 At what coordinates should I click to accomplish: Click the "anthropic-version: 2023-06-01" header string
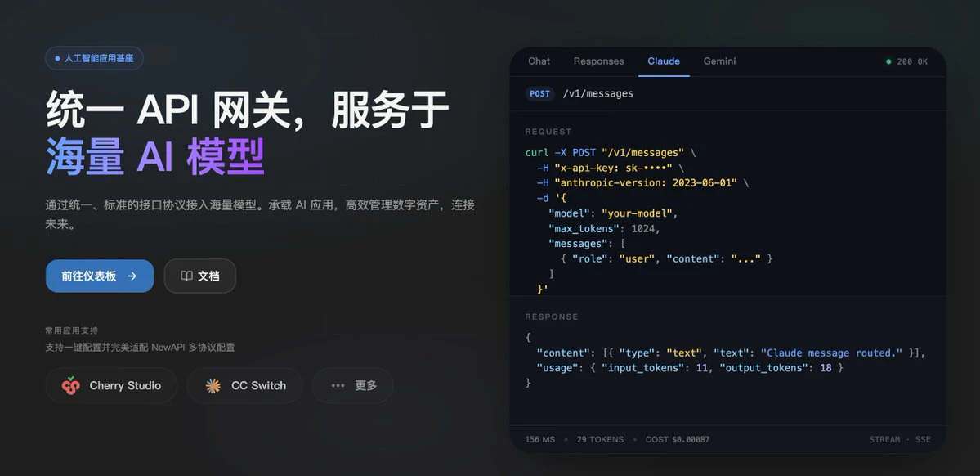point(646,183)
